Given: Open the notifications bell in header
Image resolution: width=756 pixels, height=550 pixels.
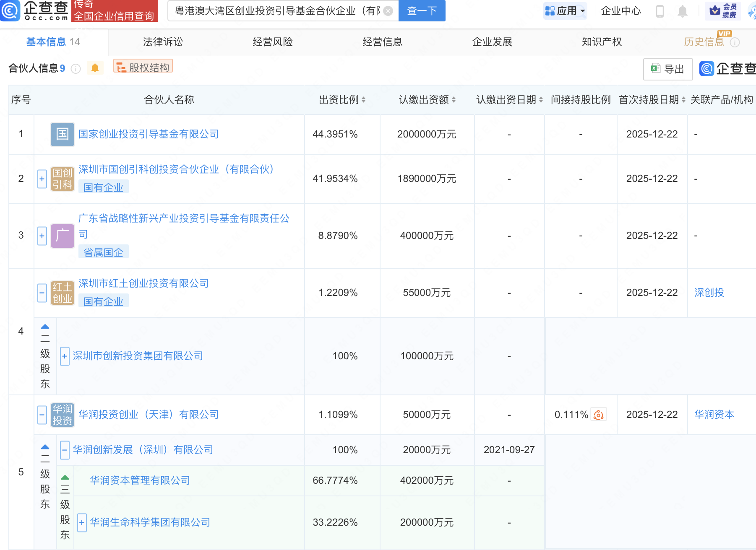Looking at the screenshot, I should click(683, 11).
